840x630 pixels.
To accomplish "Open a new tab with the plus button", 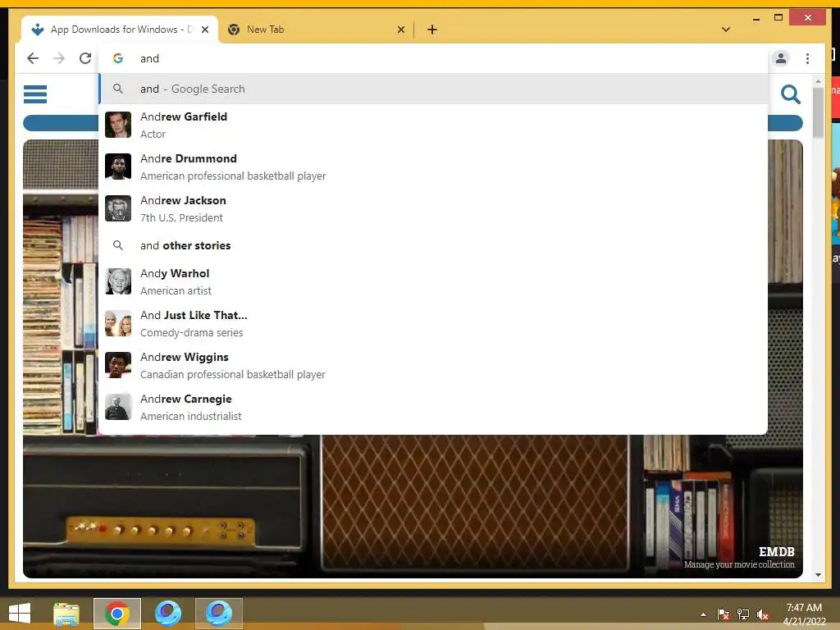I will [432, 30].
